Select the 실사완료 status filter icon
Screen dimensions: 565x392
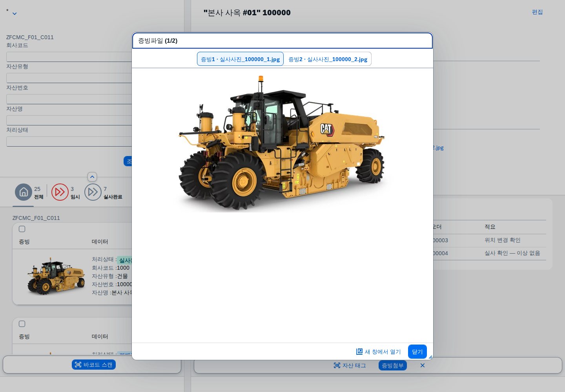93,192
